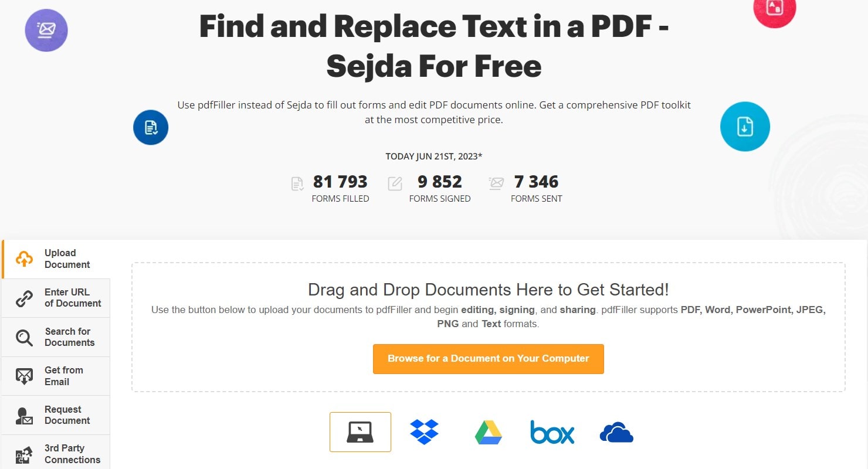
Task: Click the Forms Sent envelope icon
Action: click(495, 185)
